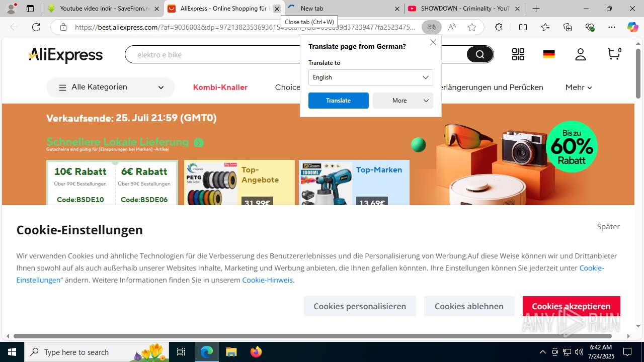Click the AliExpress search magnifier button
The width and height of the screenshot is (644, 362).
click(x=480, y=54)
